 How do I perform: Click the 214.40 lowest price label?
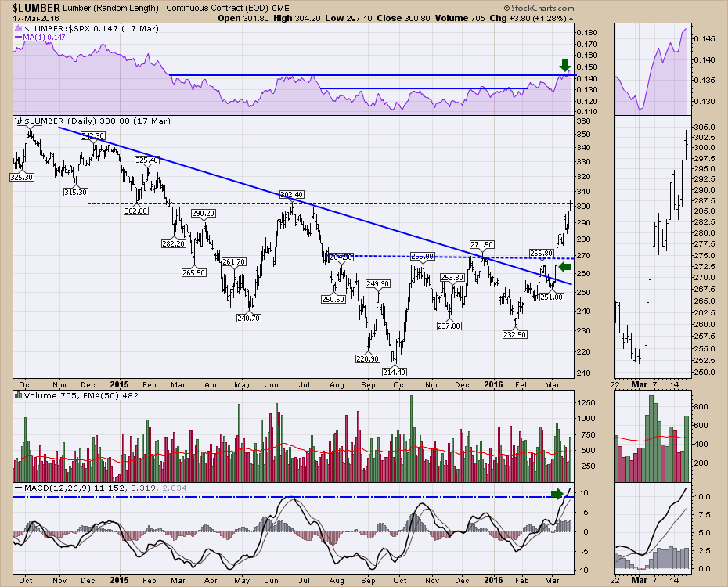395,372
